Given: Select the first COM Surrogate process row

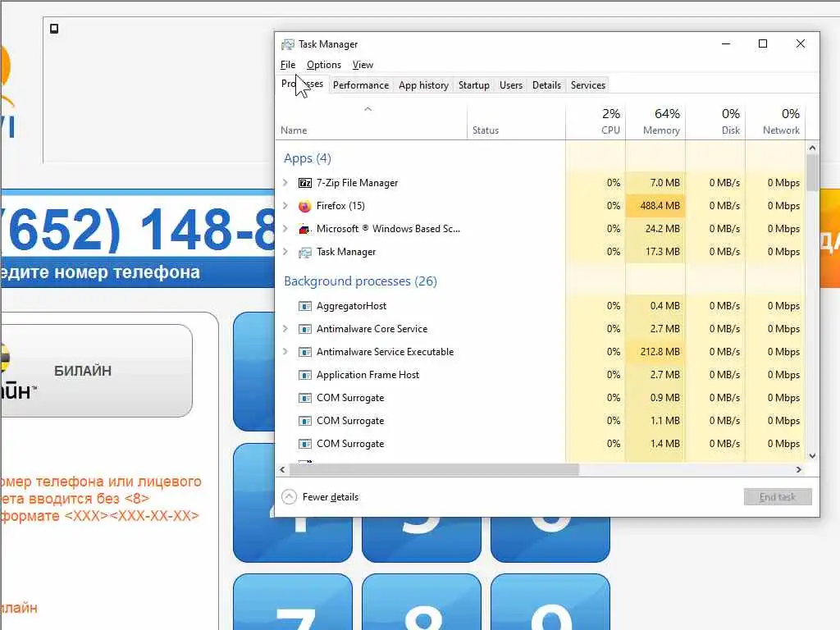Looking at the screenshot, I should coord(541,398).
